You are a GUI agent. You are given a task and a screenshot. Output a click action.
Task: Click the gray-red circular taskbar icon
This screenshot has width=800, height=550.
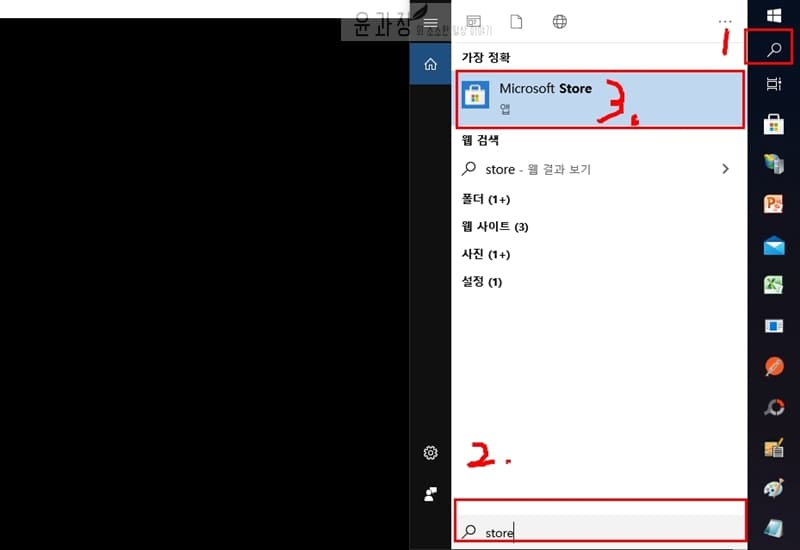pos(774,407)
